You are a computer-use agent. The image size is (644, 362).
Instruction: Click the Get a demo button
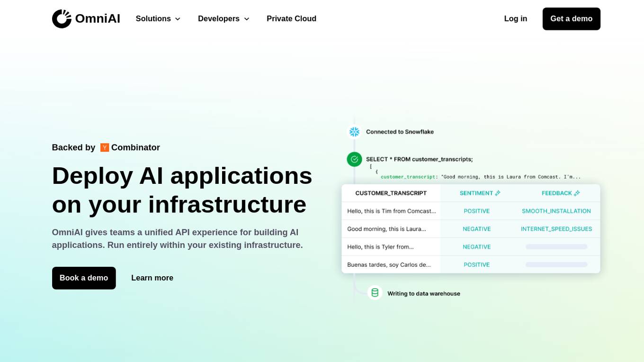[x=572, y=19]
